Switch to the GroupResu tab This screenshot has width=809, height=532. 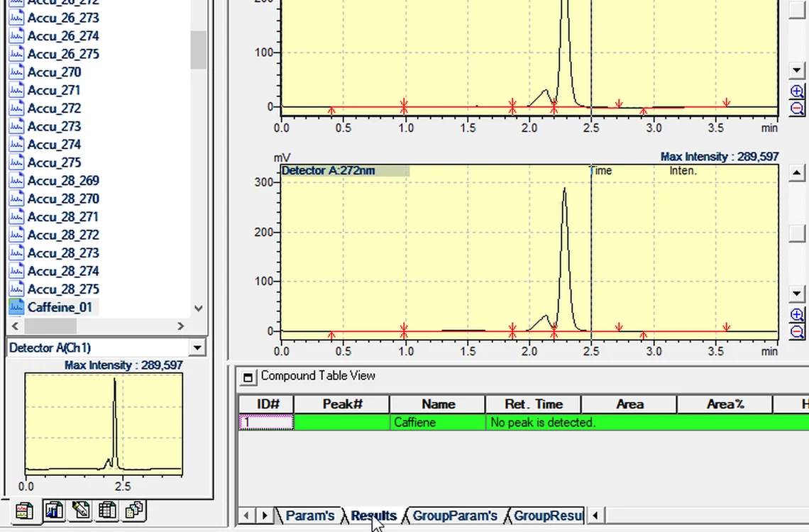548,516
